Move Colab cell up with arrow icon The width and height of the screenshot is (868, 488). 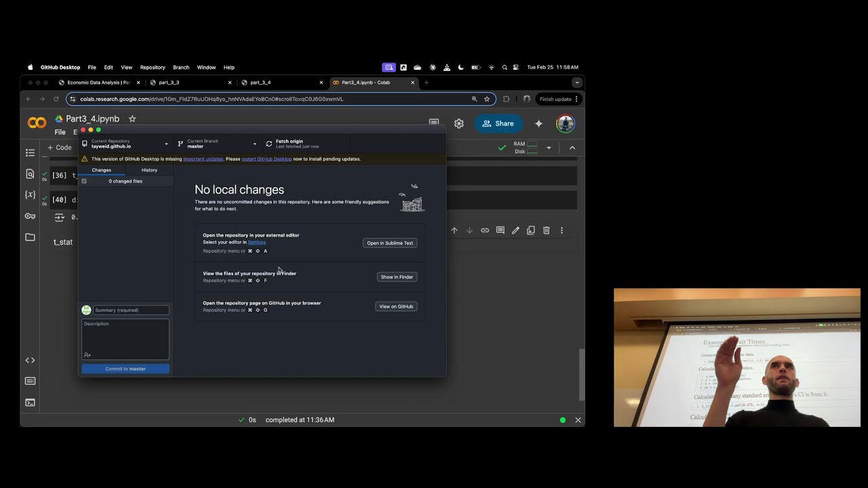click(x=454, y=230)
